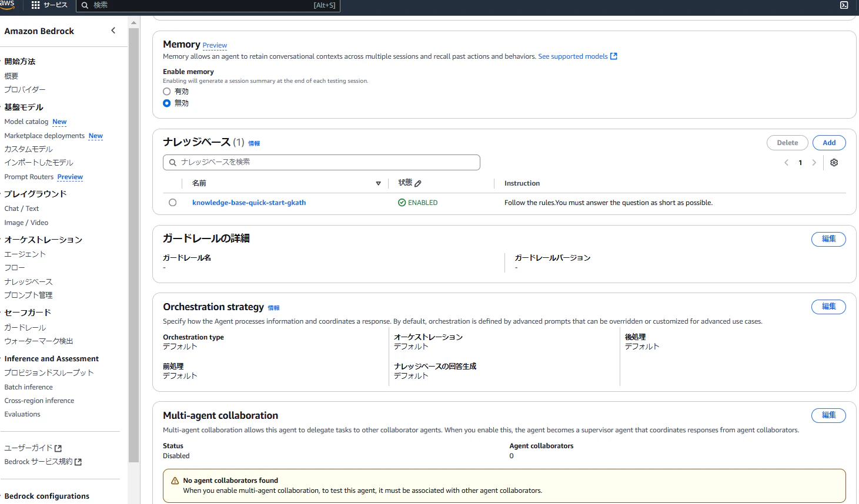Open Batch inference in sidebar

[x=28, y=387]
